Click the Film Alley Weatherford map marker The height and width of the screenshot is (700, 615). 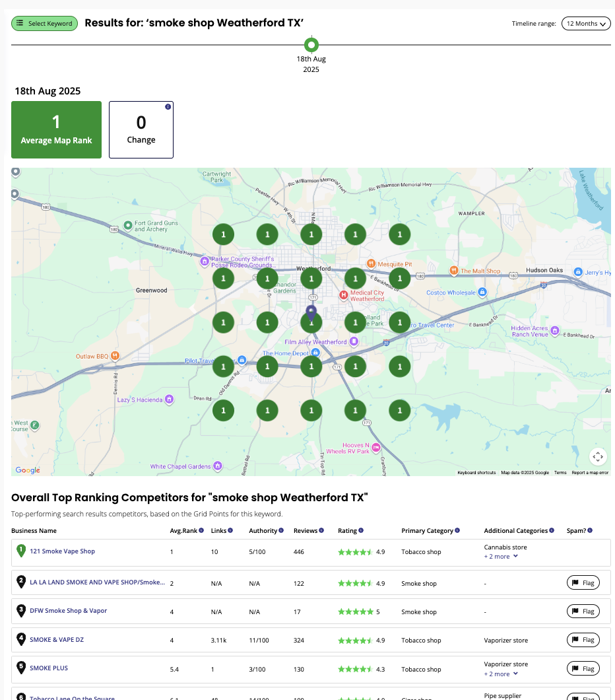point(354,341)
